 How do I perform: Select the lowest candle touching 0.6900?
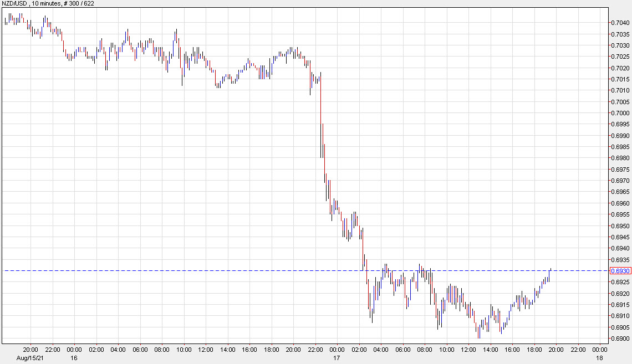point(478,332)
